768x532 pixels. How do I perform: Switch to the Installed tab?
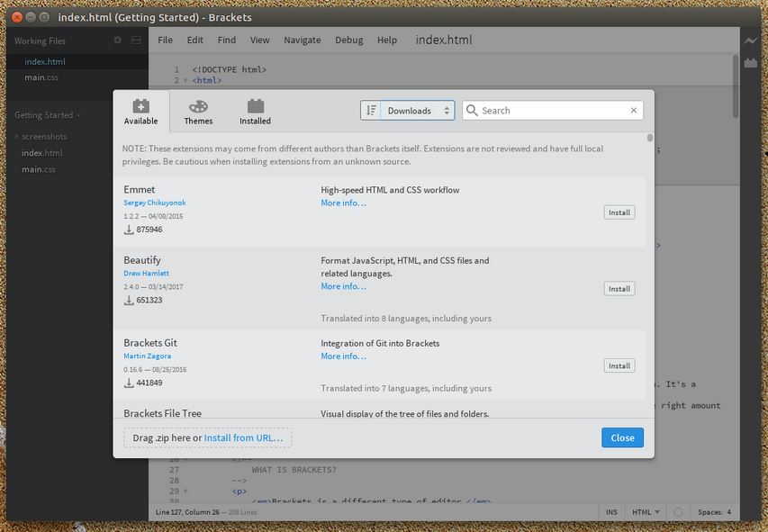pyautogui.click(x=255, y=112)
